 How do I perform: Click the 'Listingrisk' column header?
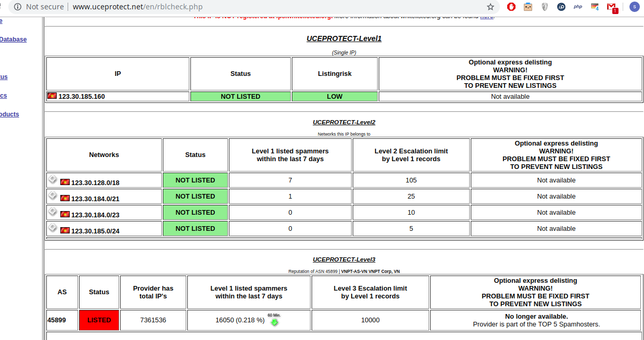click(334, 74)
